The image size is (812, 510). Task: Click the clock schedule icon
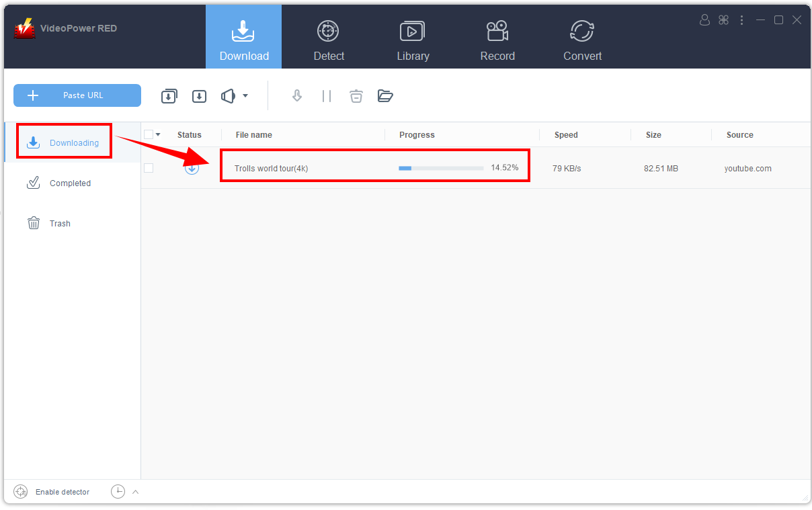click(x=118, y=492)
